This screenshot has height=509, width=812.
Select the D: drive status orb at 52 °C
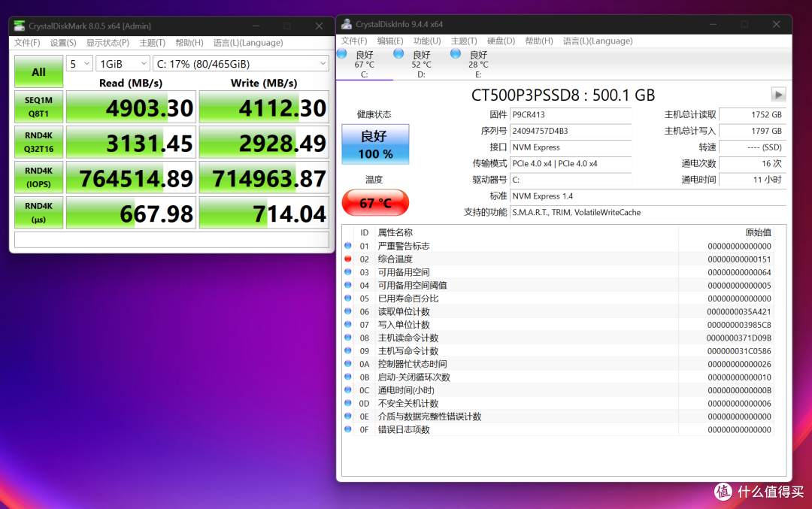(x=398, y=54)
